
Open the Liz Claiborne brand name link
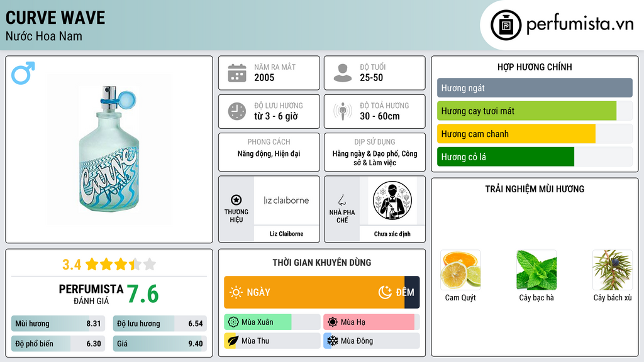coord(286,234)
